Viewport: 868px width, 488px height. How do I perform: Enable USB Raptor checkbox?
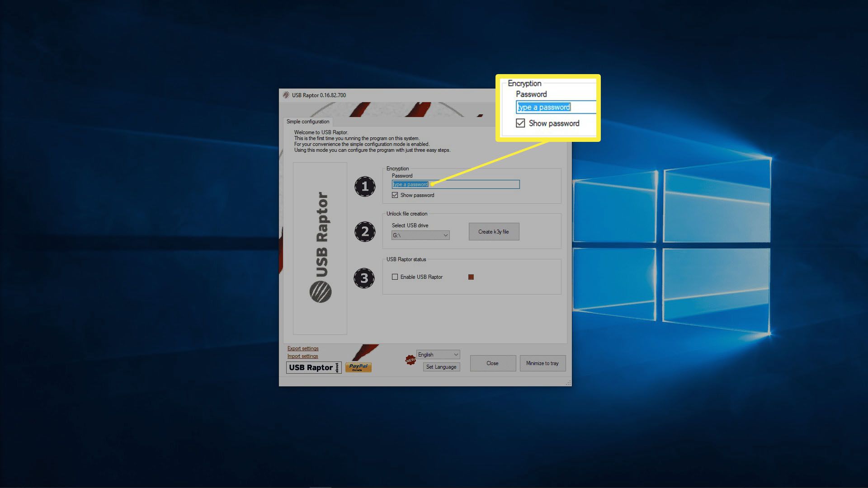pos(395,277)
